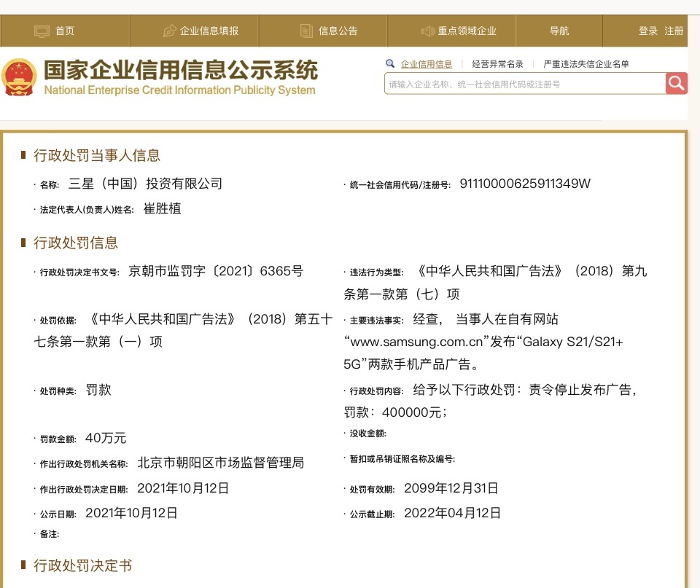Select the 严重违法失信企业名单 search tab

pyautogui.click(x=586, y=64)
